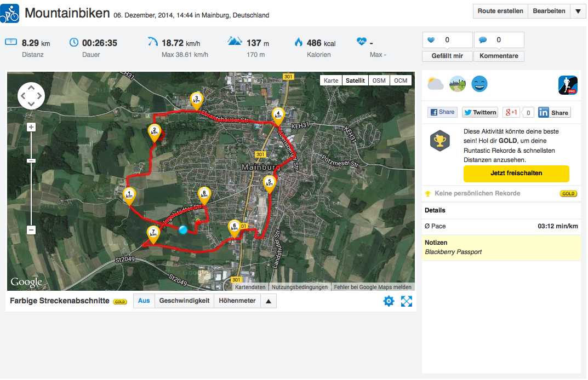Screen dimensions: 588x380
Task: Click the elevation mountain icon
Action: point(235,41)
